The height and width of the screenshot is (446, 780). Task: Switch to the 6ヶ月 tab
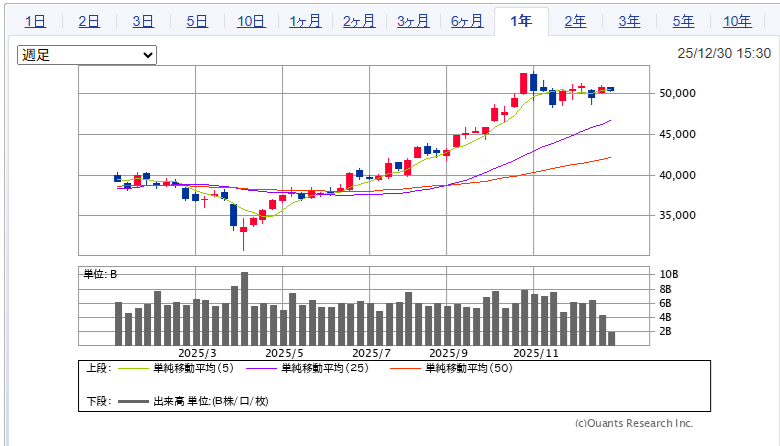coord(467,21)
